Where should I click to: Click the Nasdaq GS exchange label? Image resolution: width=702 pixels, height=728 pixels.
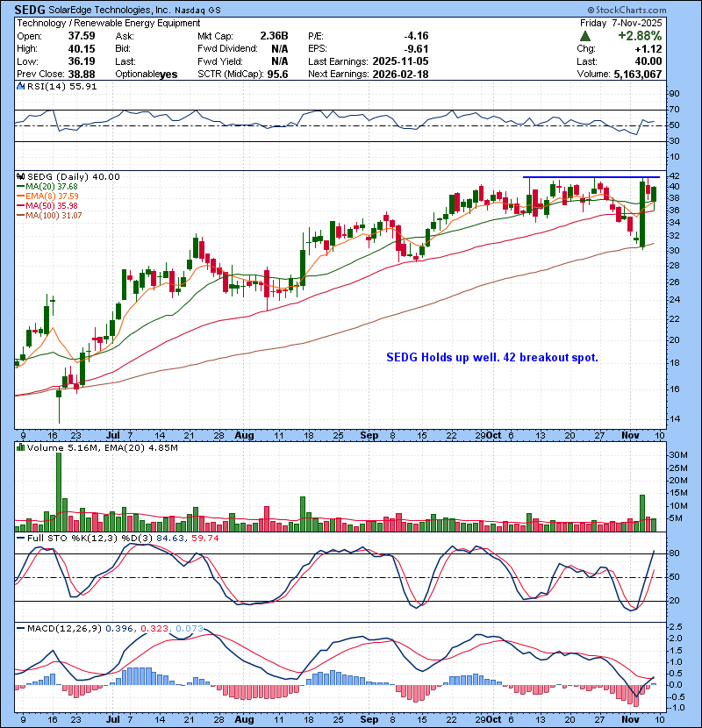pyautogui.click(x=197, y=10)
